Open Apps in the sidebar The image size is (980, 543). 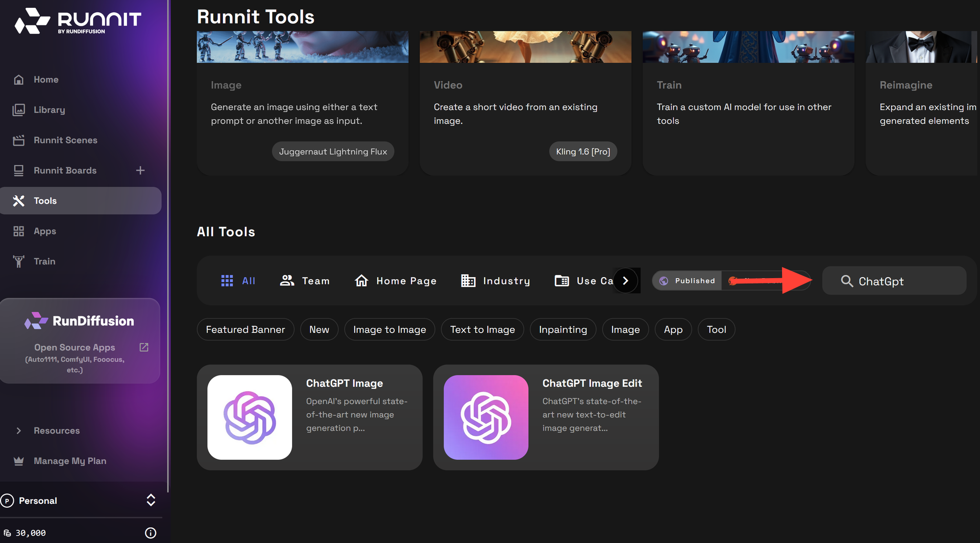tap(45, 231)
